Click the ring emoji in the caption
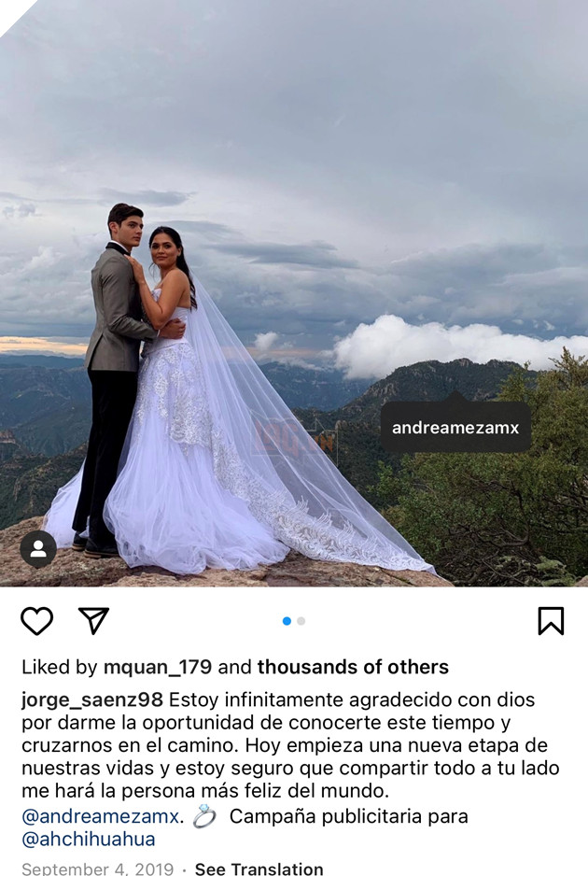Viewport: 588px width, 876px height. 203,816
